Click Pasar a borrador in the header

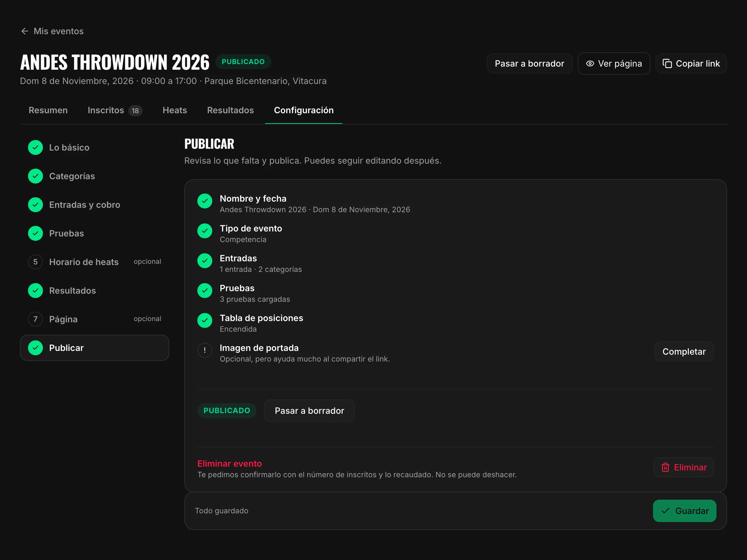(x=529, y=63)
